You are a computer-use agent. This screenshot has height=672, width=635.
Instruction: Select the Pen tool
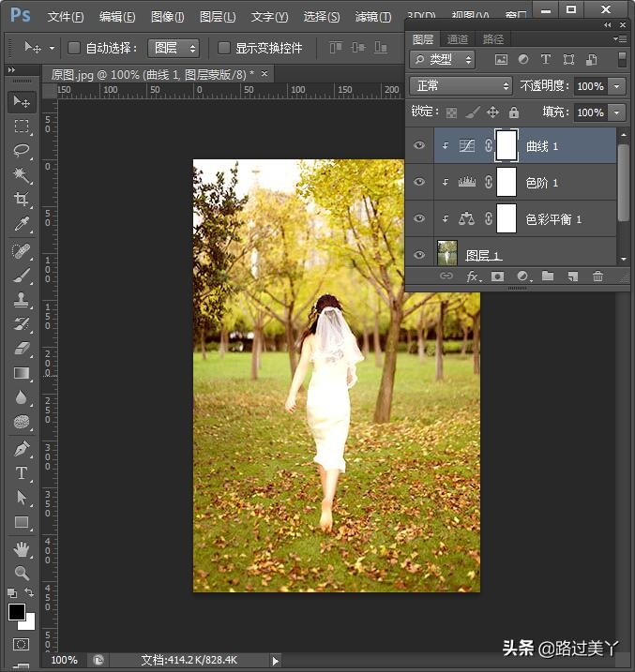coord(22,449)
